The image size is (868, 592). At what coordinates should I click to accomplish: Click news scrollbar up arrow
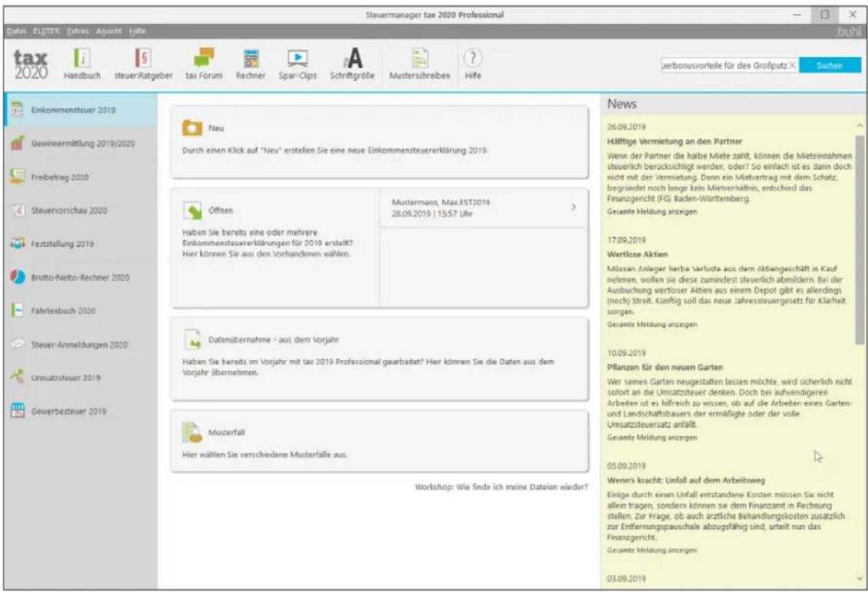click(860, 127)
